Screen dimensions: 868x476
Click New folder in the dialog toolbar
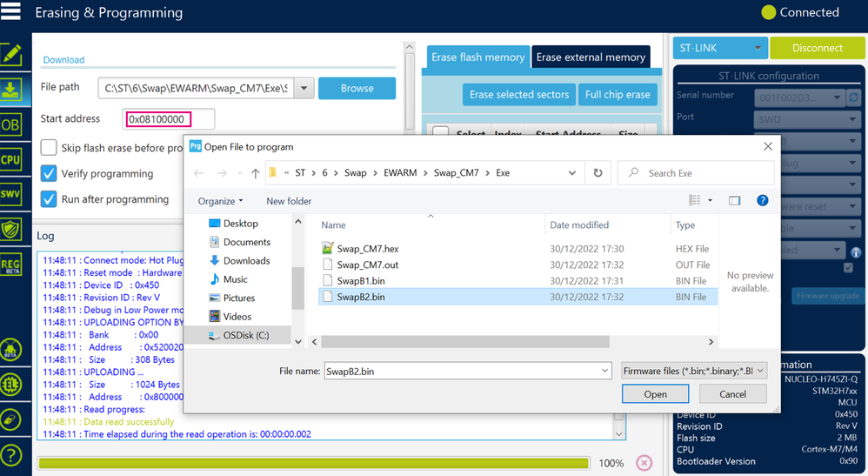289,201
